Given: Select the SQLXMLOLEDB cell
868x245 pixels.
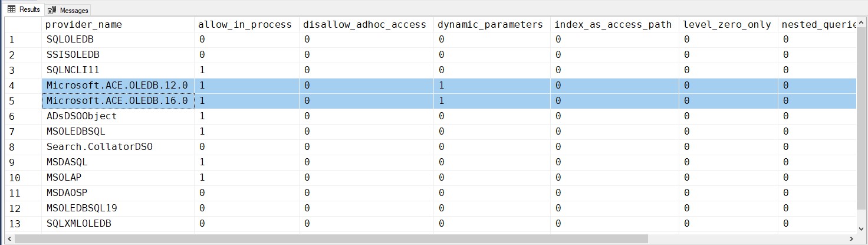Looking at the screenshot, I should coord(118,224).
